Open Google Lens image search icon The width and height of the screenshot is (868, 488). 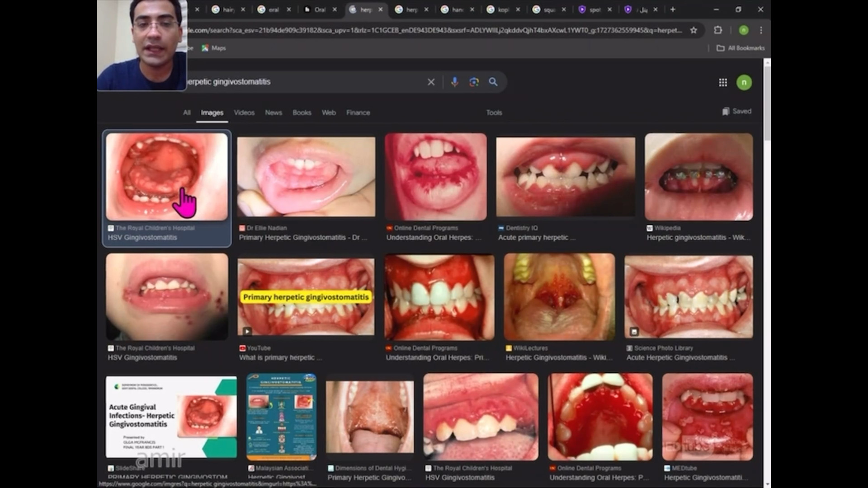click(474, 82)
